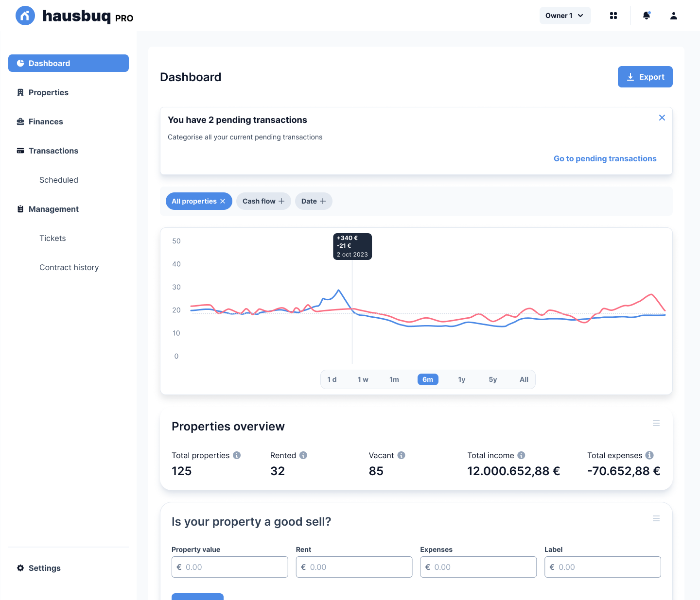
Task: Click the hausbuq home logo icon
Action: pyautogui.click(x=25, y=16)
